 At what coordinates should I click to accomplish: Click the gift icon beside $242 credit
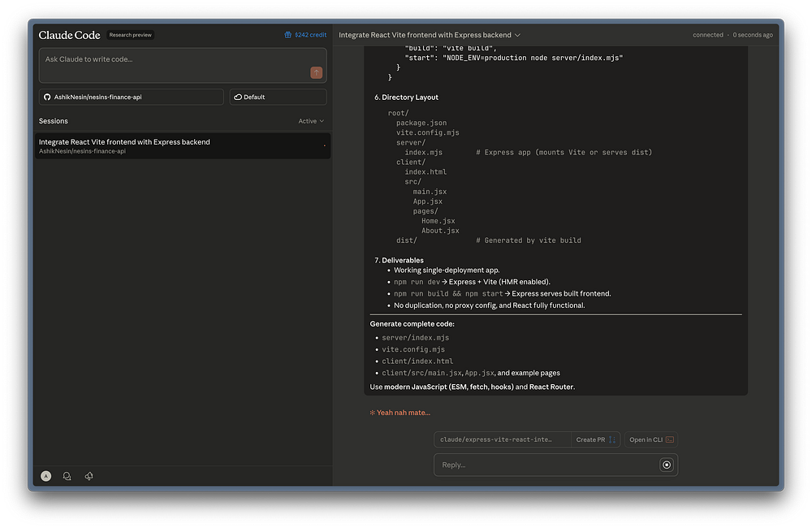coord(288,35)
